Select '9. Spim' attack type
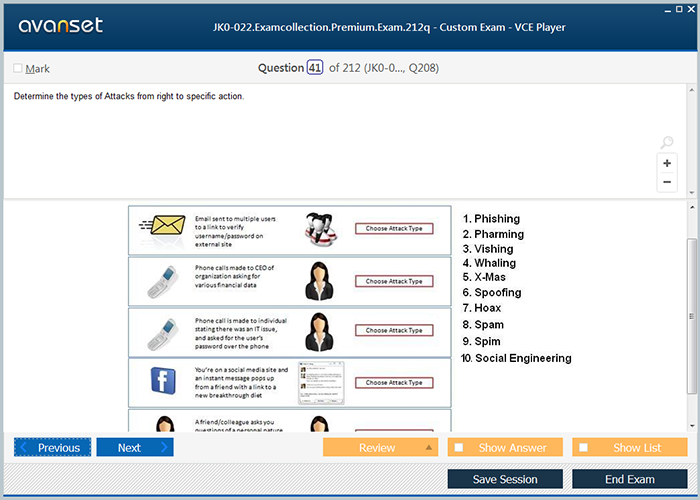The image size is (700, 500). click(481, 342)
